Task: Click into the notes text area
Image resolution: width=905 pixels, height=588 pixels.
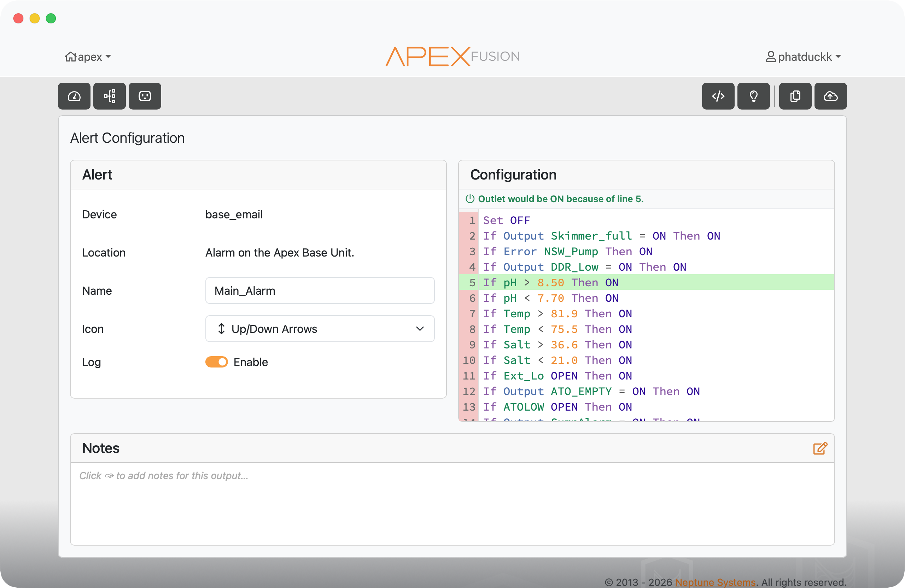Action: 452,504
